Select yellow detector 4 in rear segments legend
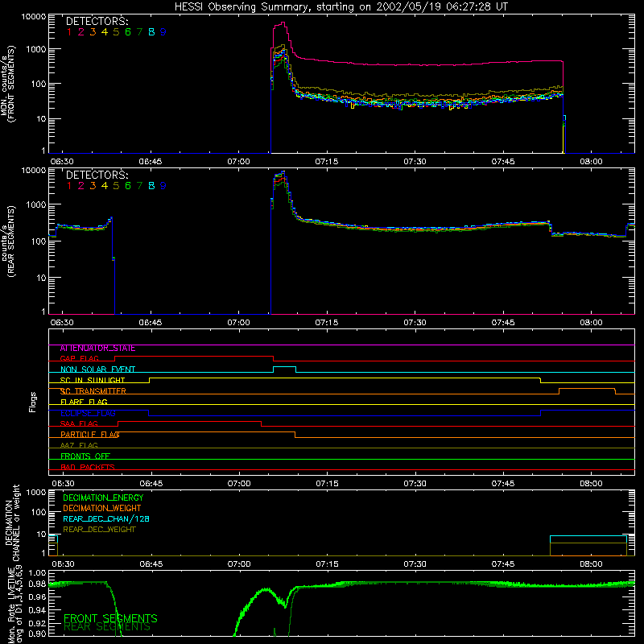Image resolution: width=644 pixels, height=644 pixels. tap(105, 186)
